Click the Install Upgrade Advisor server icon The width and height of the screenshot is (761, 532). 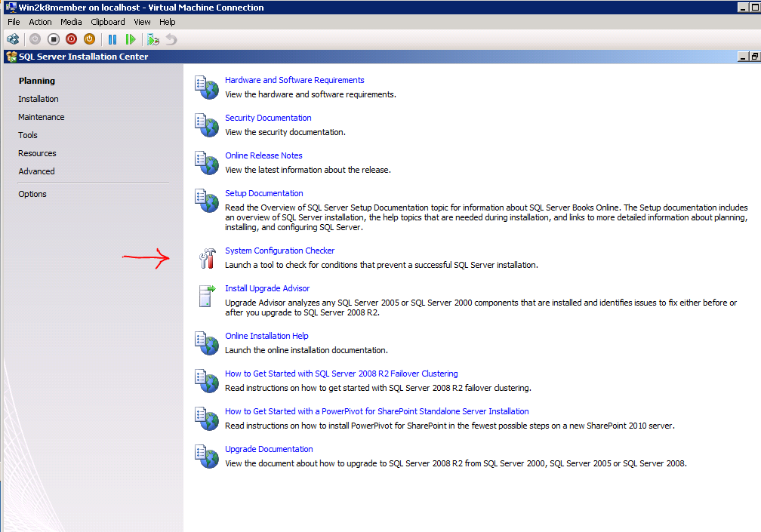pyautogui.click(x=207, y=296)
